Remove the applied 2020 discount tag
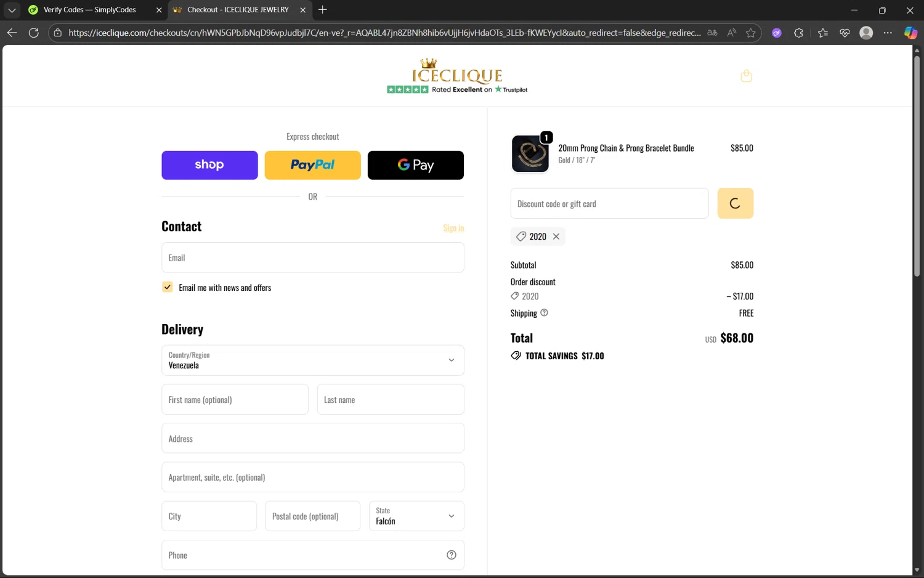The height and width of the screenshot is (578, 924). (x=556, y=237)
